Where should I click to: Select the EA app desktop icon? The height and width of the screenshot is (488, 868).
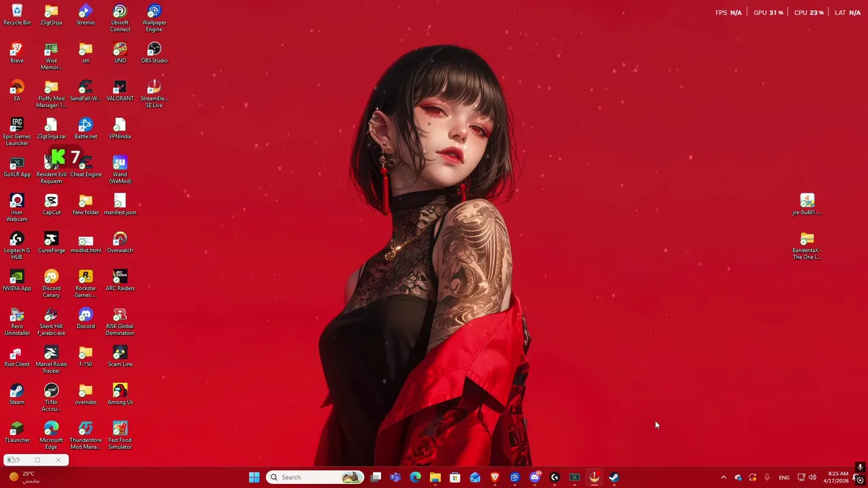(17, 91)
